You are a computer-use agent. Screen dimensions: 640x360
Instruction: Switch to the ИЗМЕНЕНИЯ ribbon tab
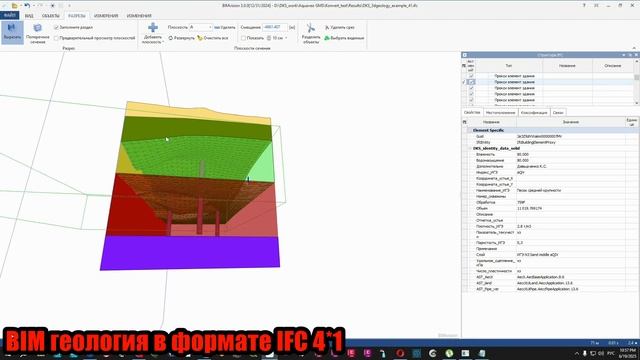pyautogui.click(x=139, y=16)
